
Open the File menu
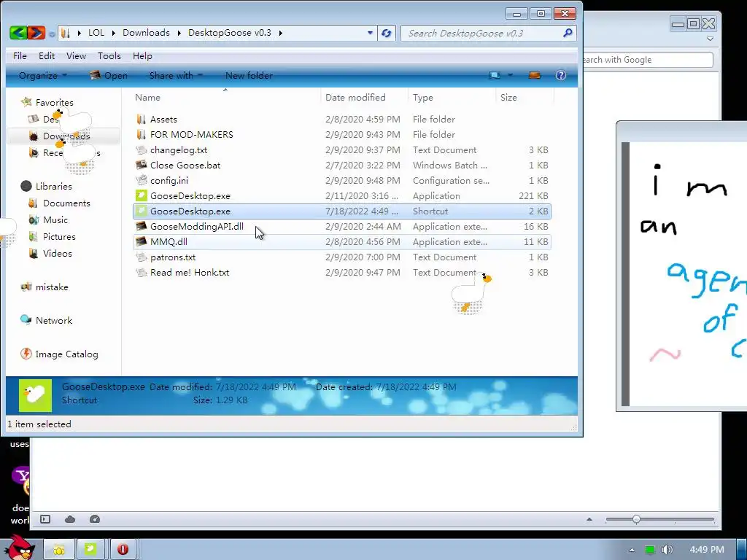(x=20, y=55)
